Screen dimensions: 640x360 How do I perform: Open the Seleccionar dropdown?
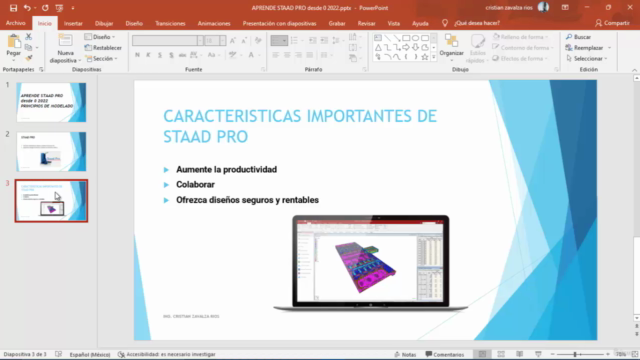[587, 58]
